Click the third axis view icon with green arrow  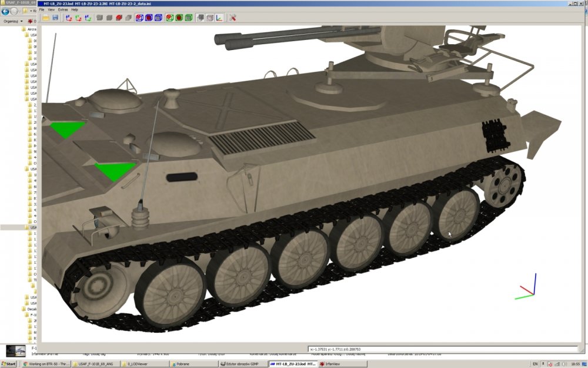88,18
